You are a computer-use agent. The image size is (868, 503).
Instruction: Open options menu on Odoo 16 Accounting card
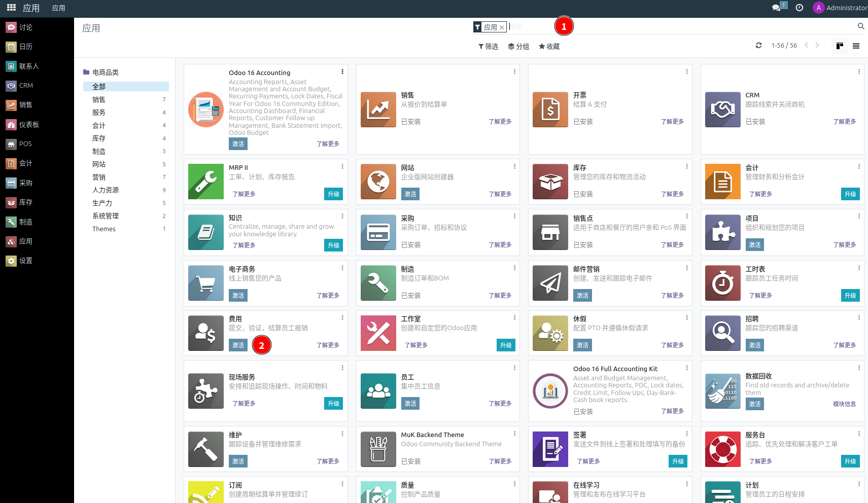tap(342, 72)
